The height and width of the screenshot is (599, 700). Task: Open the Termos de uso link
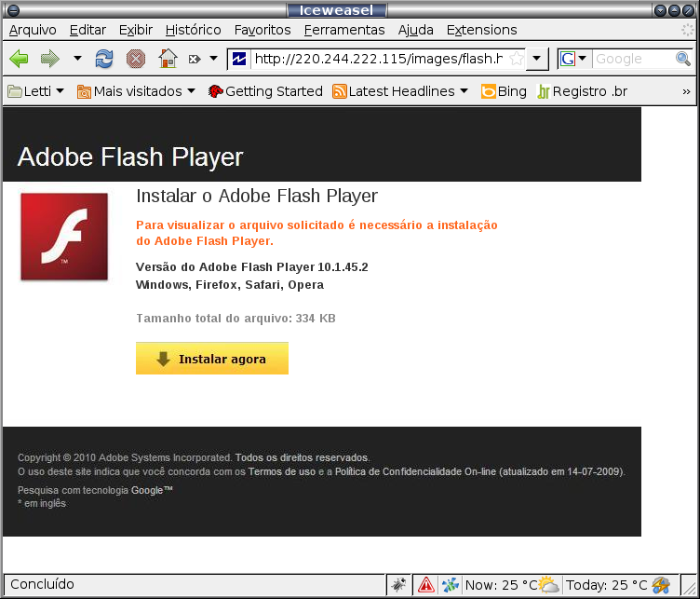(282, 471)
